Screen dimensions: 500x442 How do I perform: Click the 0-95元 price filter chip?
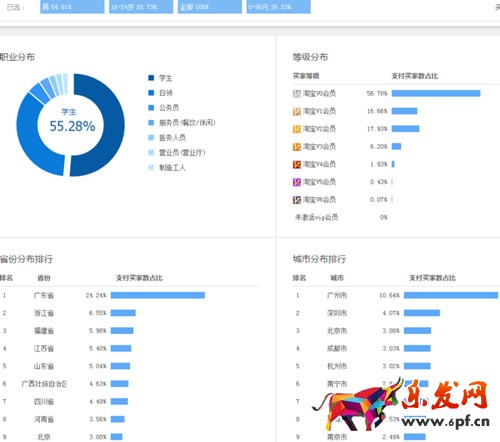(279, 7)
